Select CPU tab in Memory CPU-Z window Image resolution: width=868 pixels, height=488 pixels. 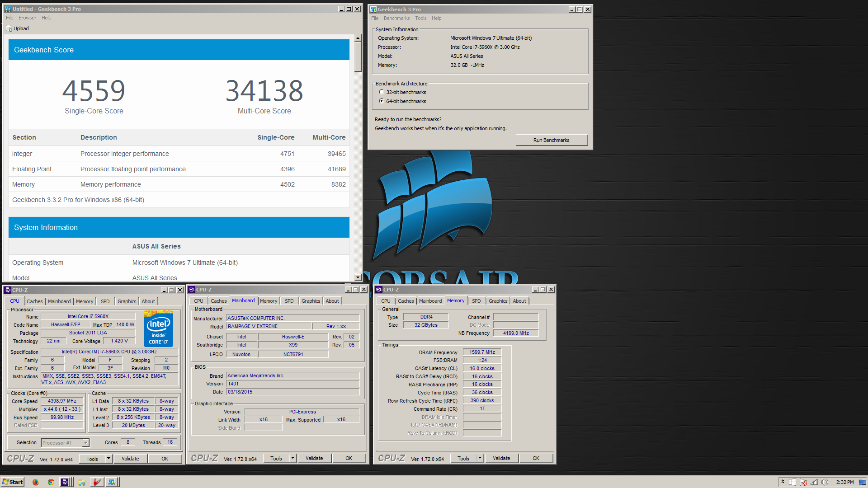tap(386, 301)
